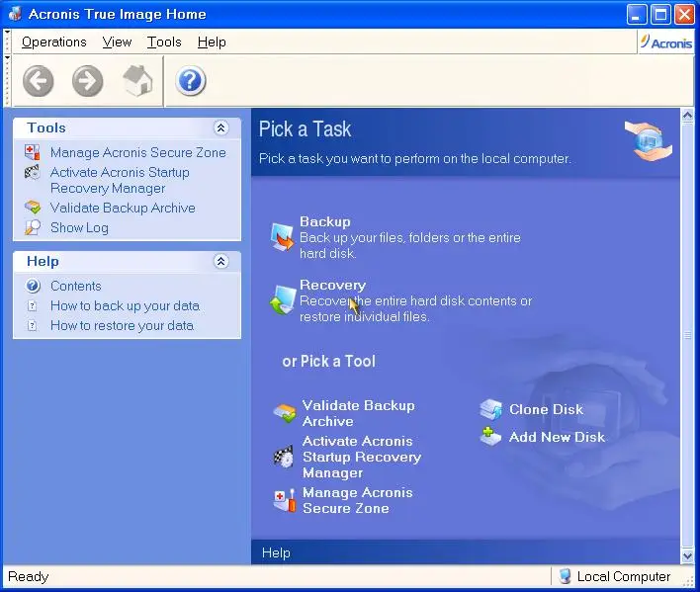Close the Acronis True Image window
The height and width of the screenshot is (592, 700).
[x=684, y=14]
